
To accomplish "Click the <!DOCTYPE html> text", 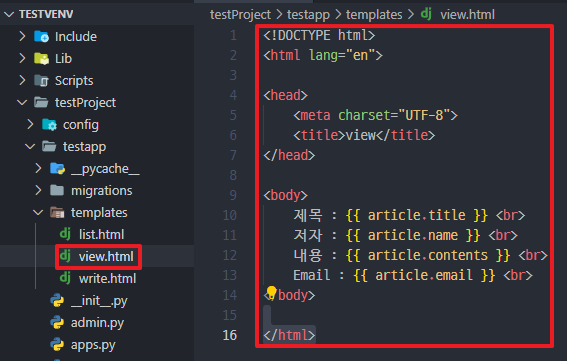I will [319, 35].
